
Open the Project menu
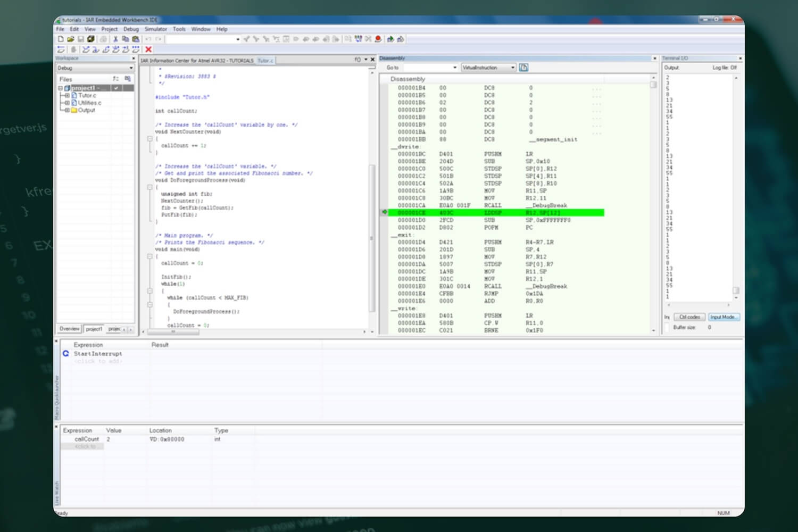(109, 29)
